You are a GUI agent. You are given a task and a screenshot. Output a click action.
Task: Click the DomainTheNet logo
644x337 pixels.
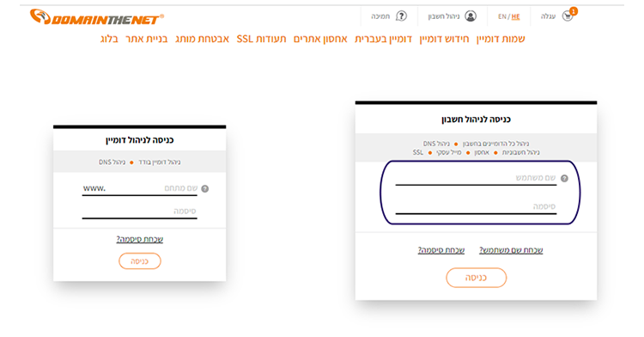pos(96,17)
